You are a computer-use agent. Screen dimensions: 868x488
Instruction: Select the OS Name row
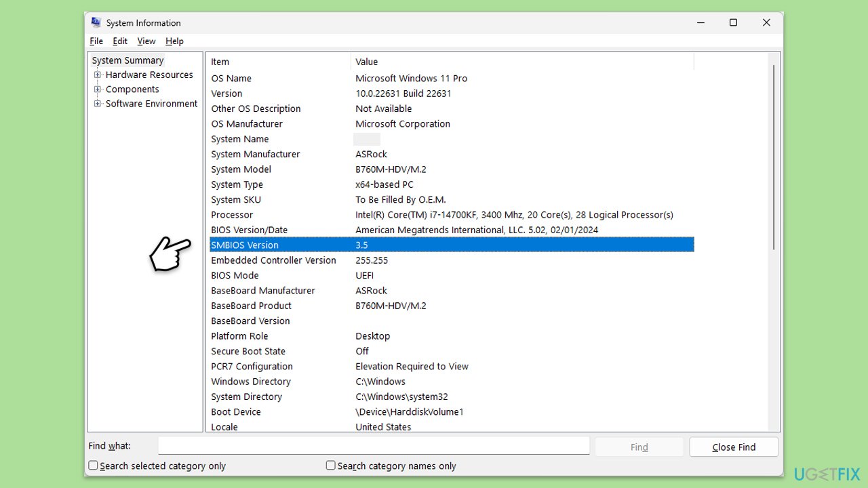coord(452,79)
